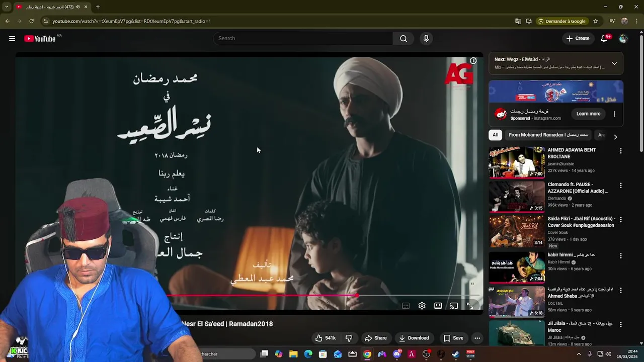This screenshot has width=644, height=362.
Task: Open options for AHMED ADAWIA BENT ESOLTANE video
Action: 621,151
